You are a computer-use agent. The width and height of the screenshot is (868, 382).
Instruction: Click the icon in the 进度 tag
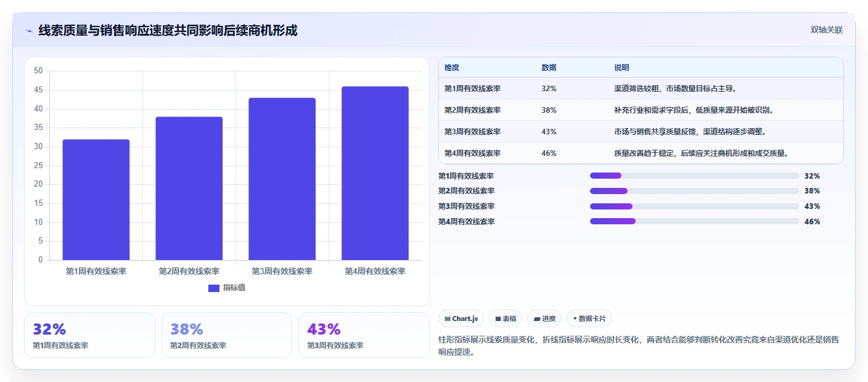coord(537,319)
